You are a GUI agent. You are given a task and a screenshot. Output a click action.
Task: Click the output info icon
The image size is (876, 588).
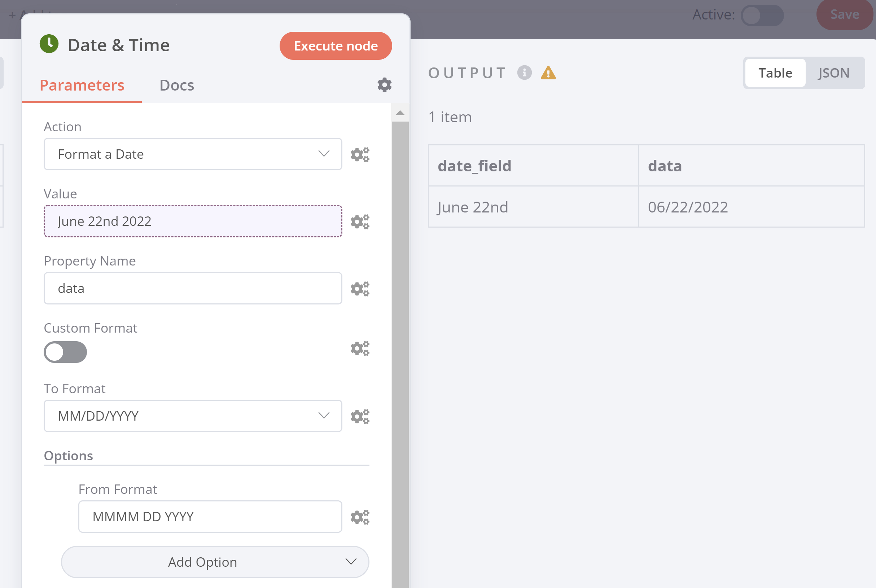[x=524, y=73]
